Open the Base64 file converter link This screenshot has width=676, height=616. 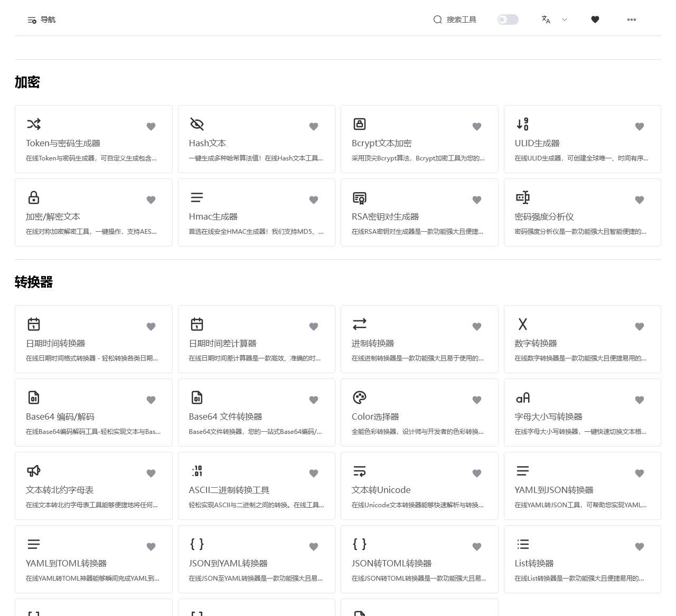tap(226, 416)
